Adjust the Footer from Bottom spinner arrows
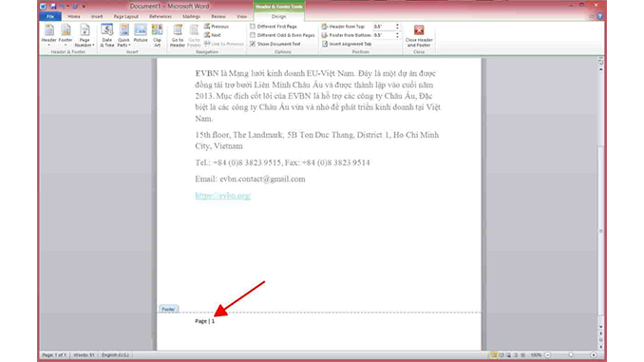The width and height of the screenshot is (644, 362). [397, 35]
